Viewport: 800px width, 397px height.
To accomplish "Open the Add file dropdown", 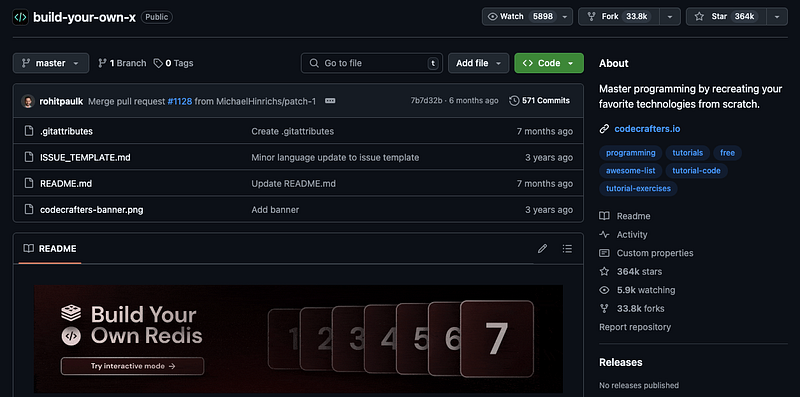I will tap(478, 63).
